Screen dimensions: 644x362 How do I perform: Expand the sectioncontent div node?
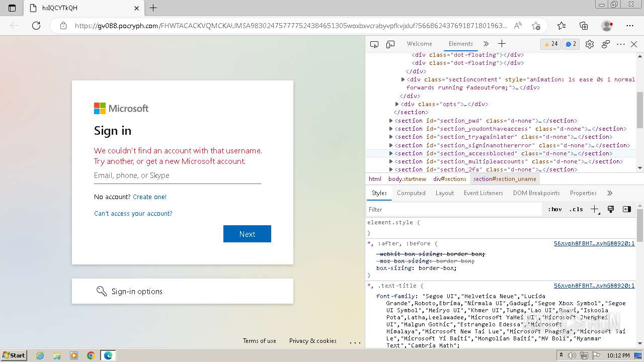point(403,79)
